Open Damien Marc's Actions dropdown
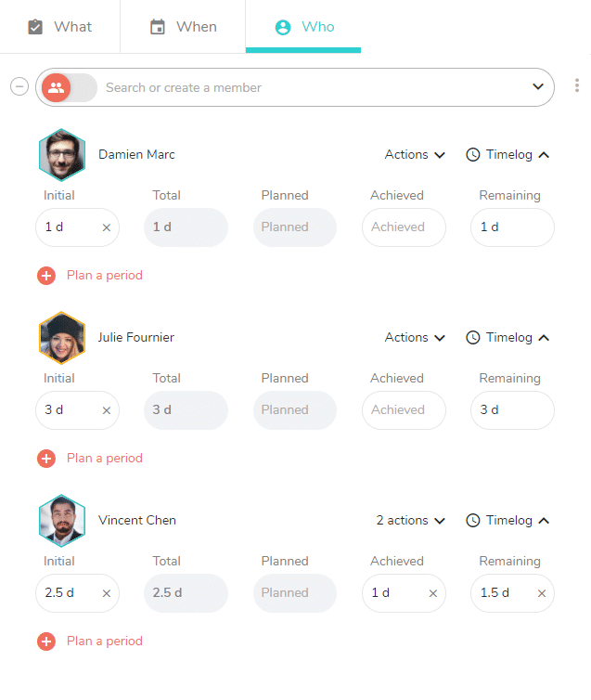Viewport: 591px width, 700px height. click(x=415, y=155)
